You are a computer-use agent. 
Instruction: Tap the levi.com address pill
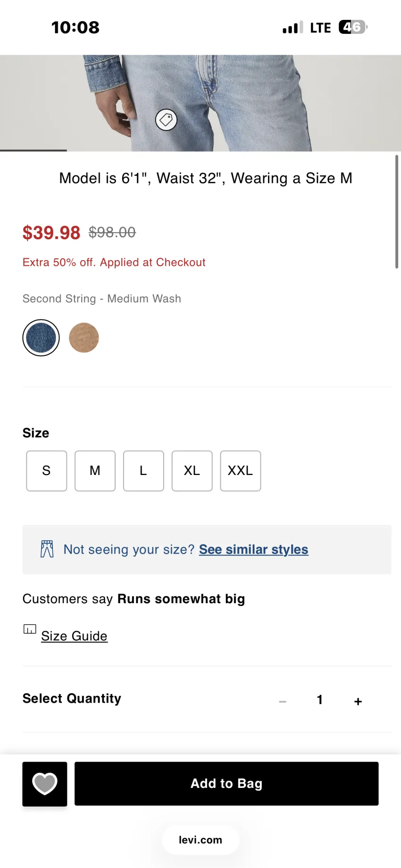coord(200,840)
